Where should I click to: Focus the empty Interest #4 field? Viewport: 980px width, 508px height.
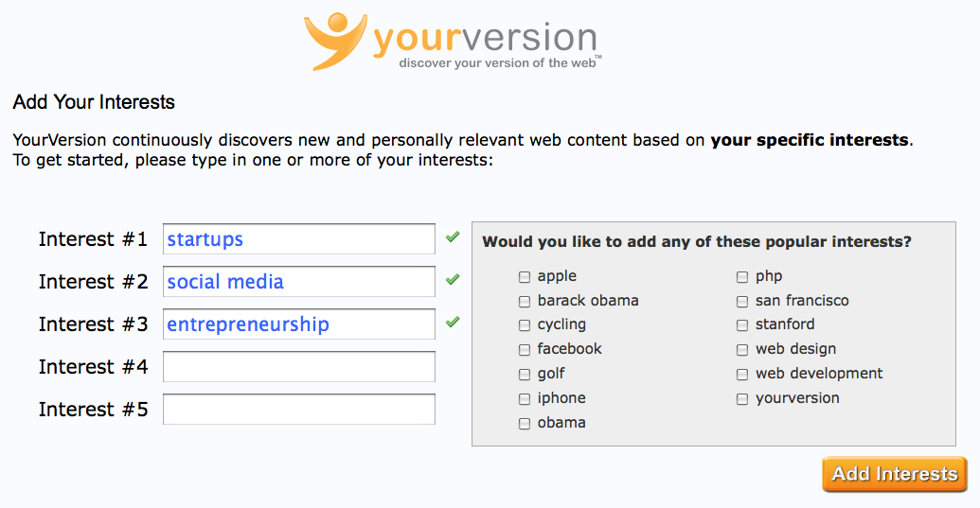(x=299, y=366)
